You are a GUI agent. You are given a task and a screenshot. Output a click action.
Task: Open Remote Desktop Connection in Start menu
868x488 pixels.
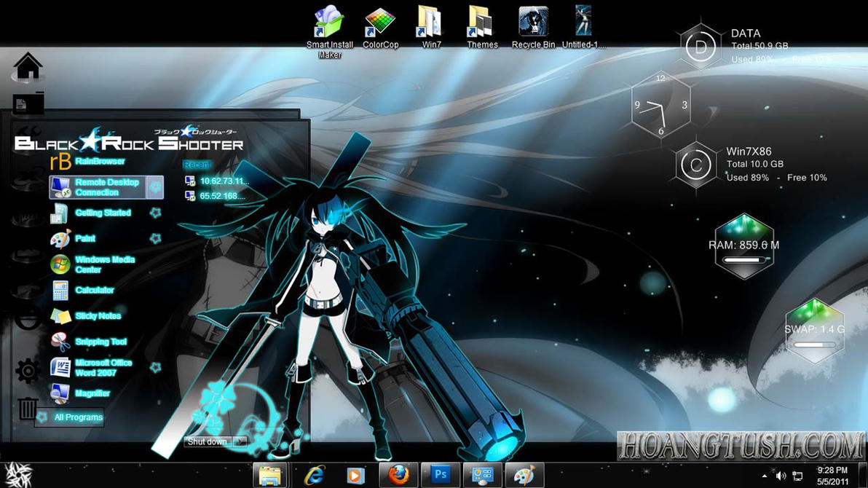[98, 187]
